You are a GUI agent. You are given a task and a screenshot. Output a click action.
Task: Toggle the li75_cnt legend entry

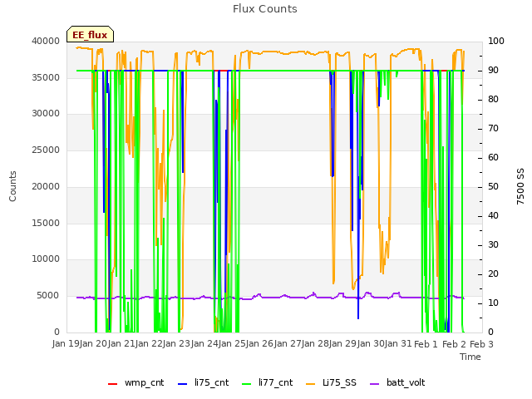(203, 383)
